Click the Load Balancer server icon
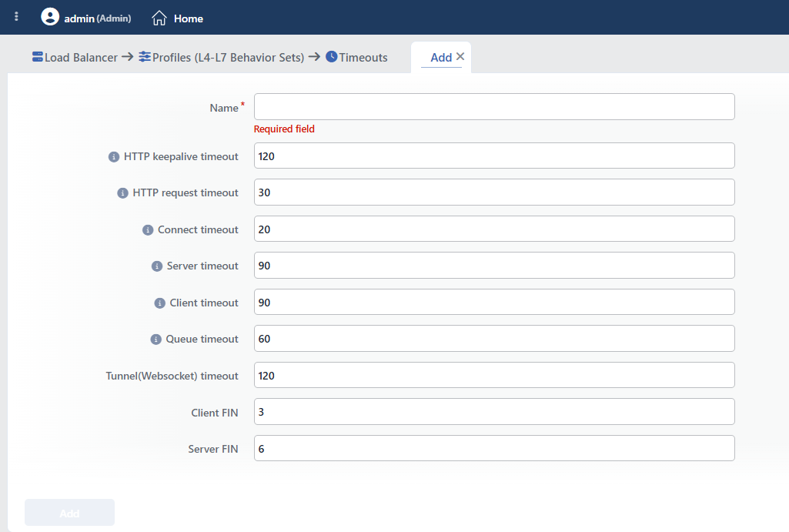 [37, 57]
